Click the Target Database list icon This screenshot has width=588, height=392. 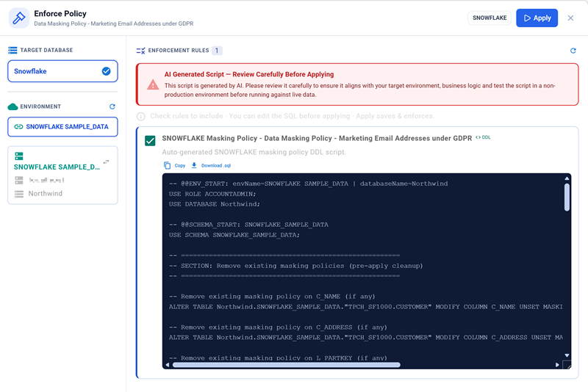click(x=12, y=50)
